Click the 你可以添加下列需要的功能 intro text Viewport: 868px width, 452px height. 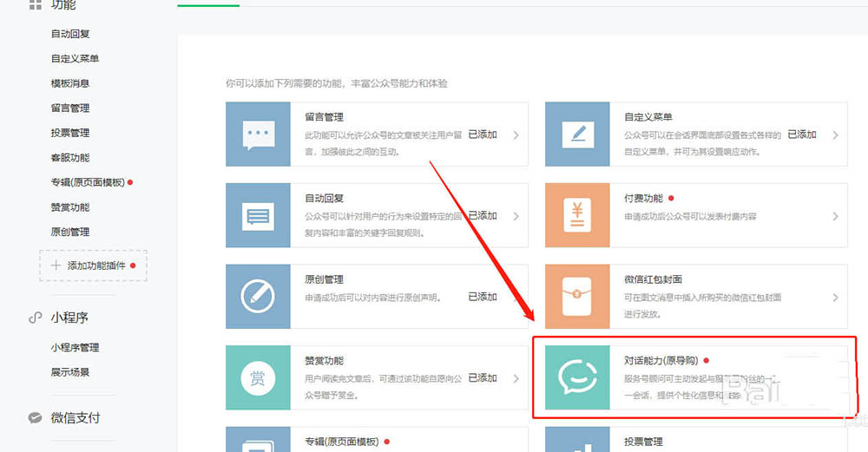coord(337,83)
